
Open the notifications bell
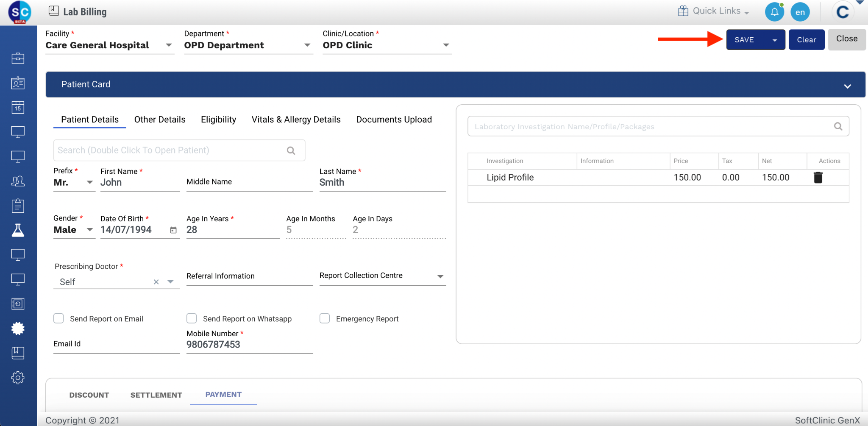pyautogui.click(x=774, y=12)
